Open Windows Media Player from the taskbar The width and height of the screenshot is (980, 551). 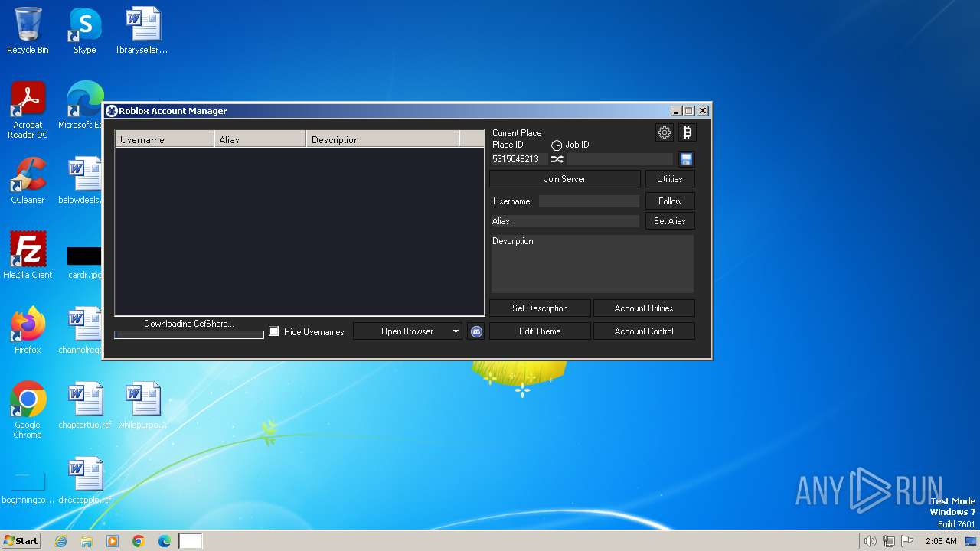point(113,541)
